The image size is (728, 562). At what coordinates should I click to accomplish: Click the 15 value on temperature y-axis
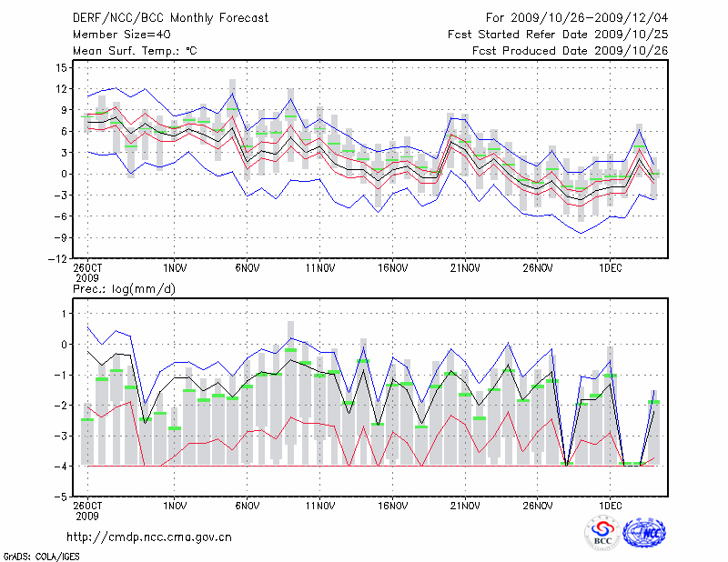click(x=63, y=68)
